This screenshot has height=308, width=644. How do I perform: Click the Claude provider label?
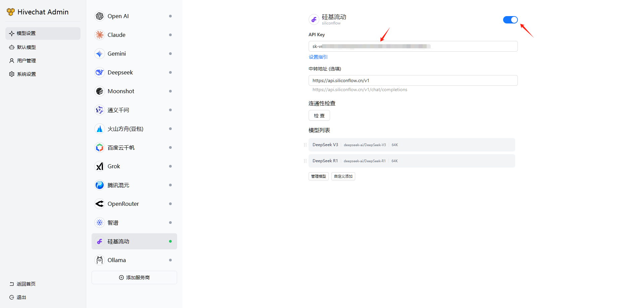click(116, 35)
